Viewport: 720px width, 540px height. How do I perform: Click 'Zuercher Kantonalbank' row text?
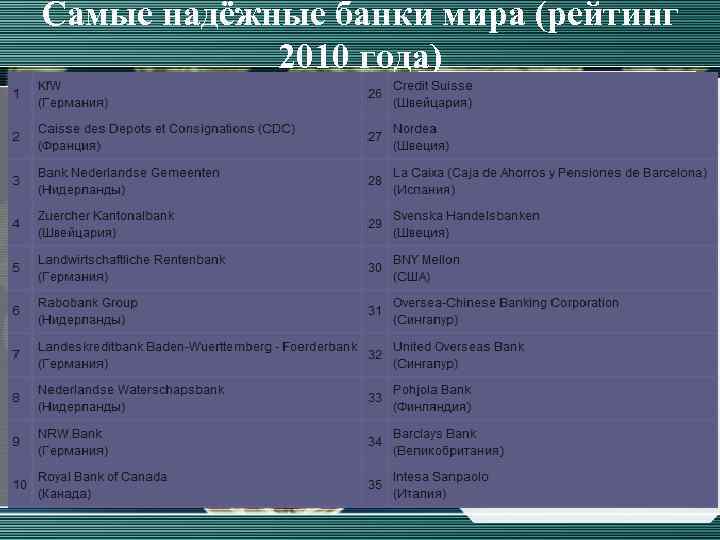[106, 215]
